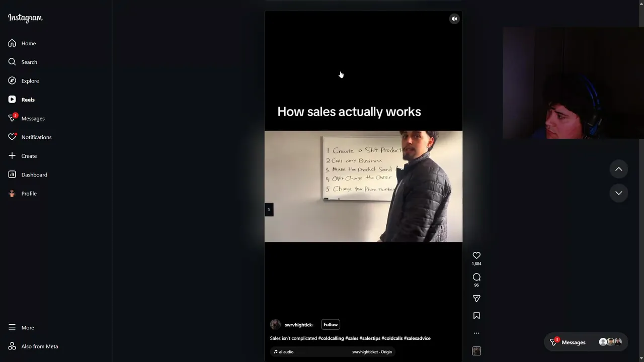Follow the swrvhighticket account

(x=331, y=325)
